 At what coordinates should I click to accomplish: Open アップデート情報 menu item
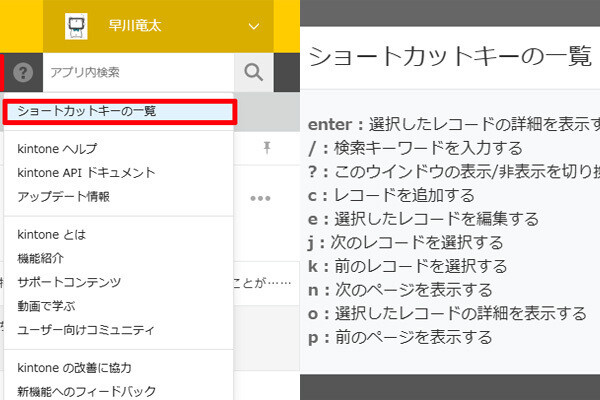point(64,197)
